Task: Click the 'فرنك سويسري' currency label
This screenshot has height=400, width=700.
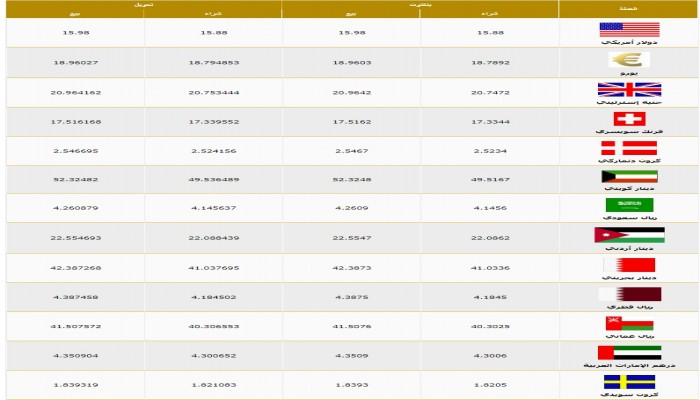Action: [629, 131]
